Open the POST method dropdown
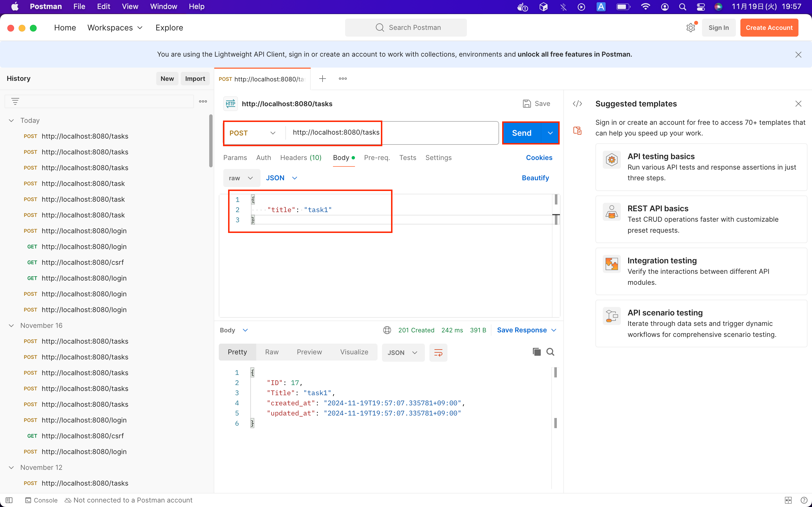 point(252,133)
